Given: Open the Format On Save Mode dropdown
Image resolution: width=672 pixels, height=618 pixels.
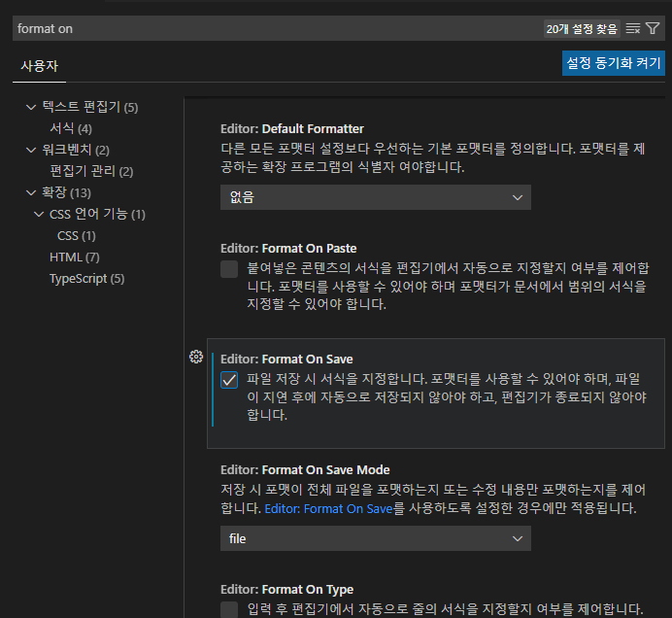Looking at the screenshot, I should tap(376, 538).
